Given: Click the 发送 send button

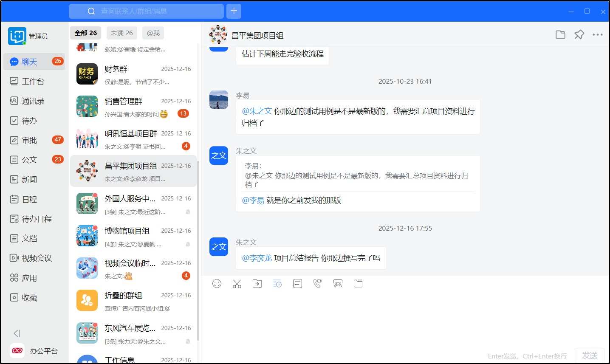Looking at the screenshot, I should coord(589,355).
